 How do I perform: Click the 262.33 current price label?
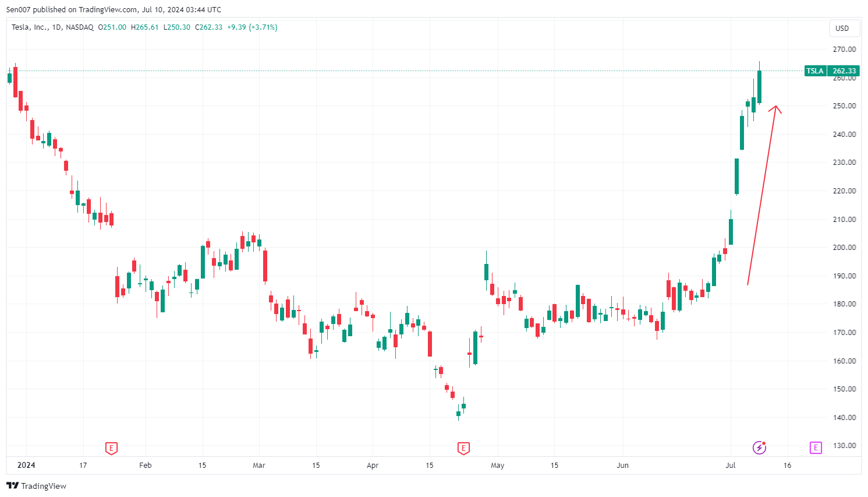844,71
